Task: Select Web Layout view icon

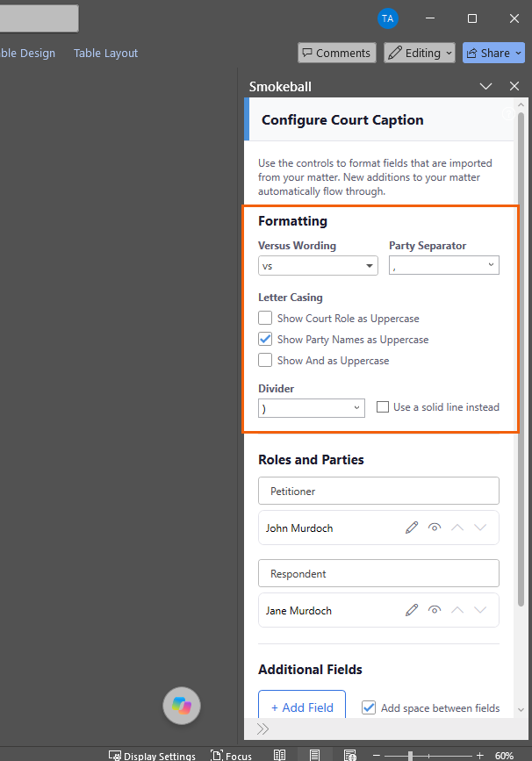Action: (x=350, y=755)
